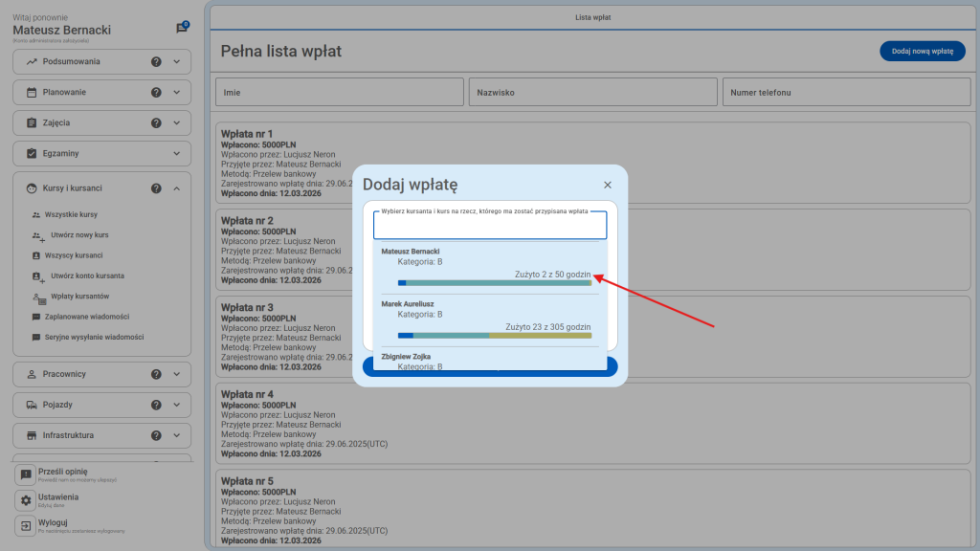This screenshot has width=980, height=551.
Task: Expand the Egzaminy section
Action: [177, 153]
